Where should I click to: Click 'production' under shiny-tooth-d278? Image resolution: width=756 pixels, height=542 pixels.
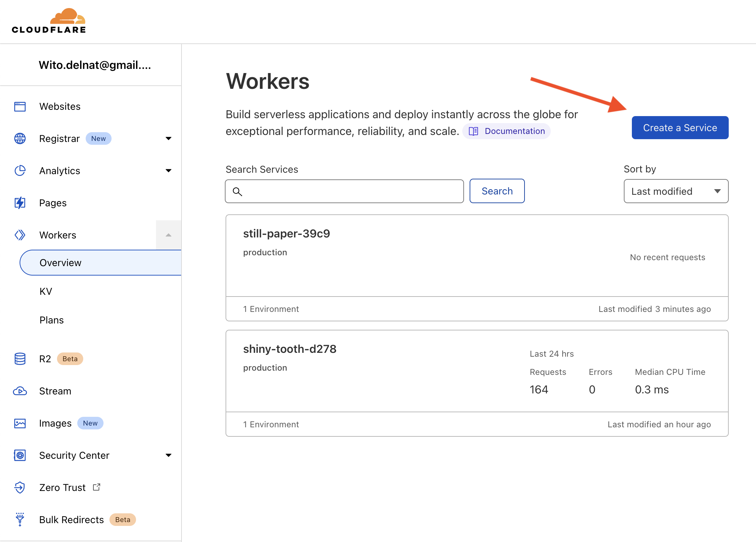tap(265, 368)
